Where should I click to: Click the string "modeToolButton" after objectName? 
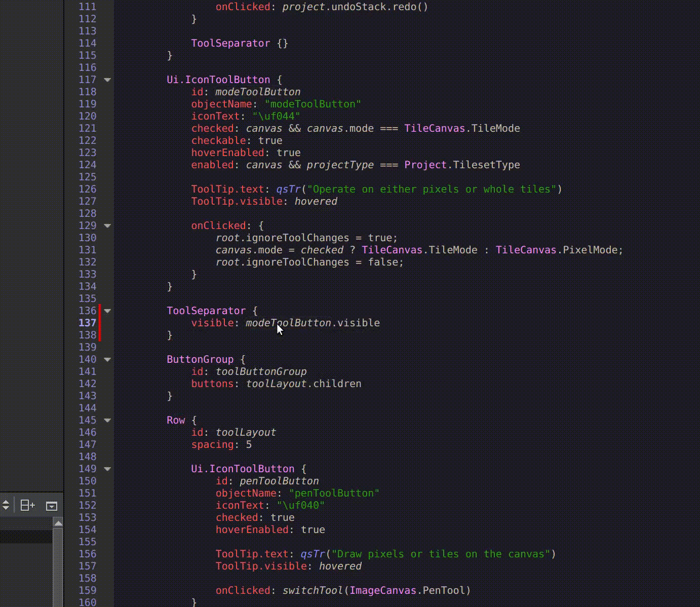tap(313, 104)
